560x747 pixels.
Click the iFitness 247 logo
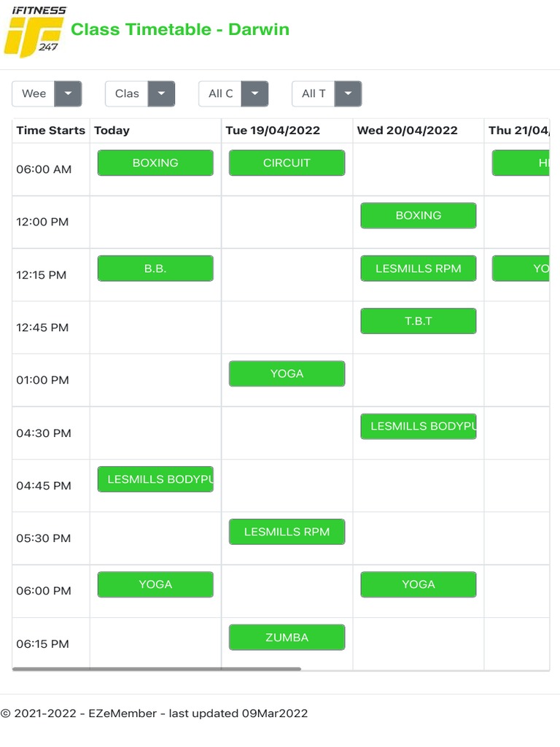click(34, 31)
